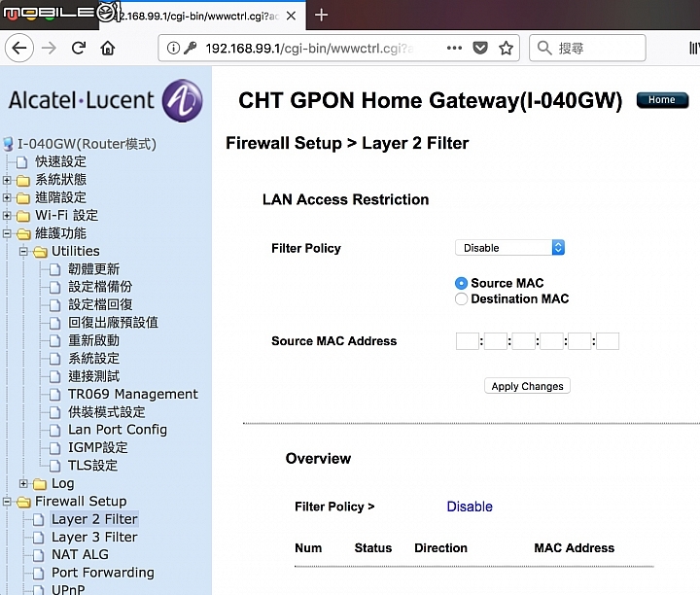Close the current browser tab
700x595 pixels.
[x=291, y=16]
